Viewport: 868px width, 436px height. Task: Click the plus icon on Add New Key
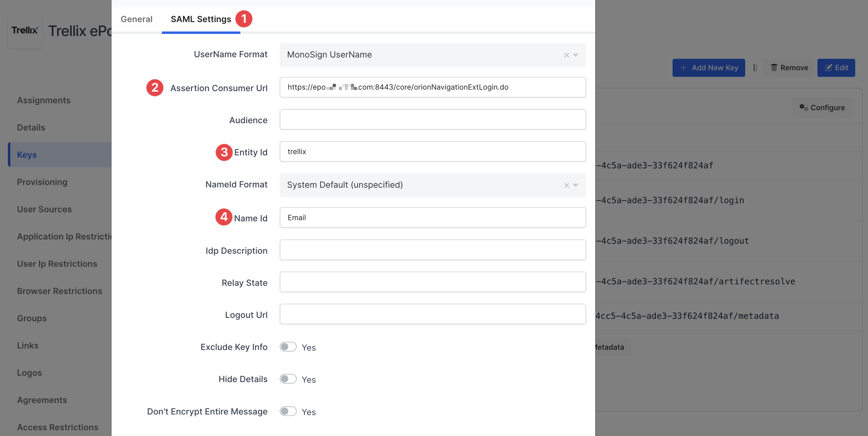point(683,68)
